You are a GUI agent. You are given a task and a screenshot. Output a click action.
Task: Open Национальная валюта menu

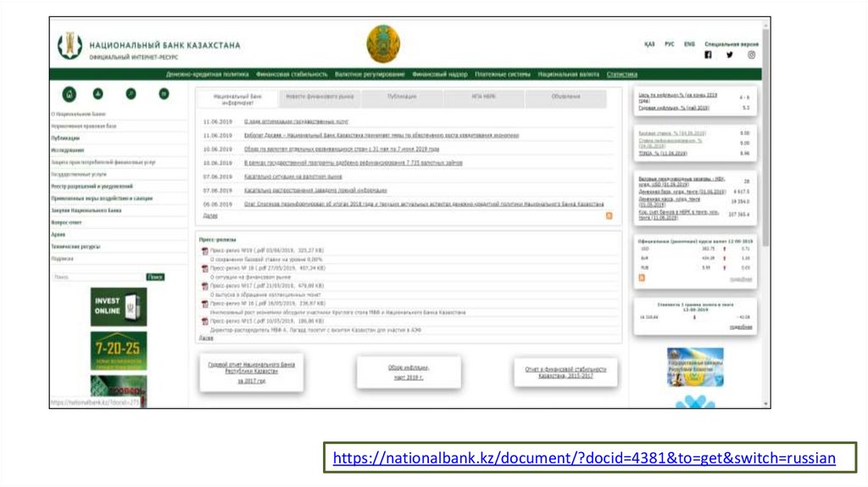click(569, 75)
